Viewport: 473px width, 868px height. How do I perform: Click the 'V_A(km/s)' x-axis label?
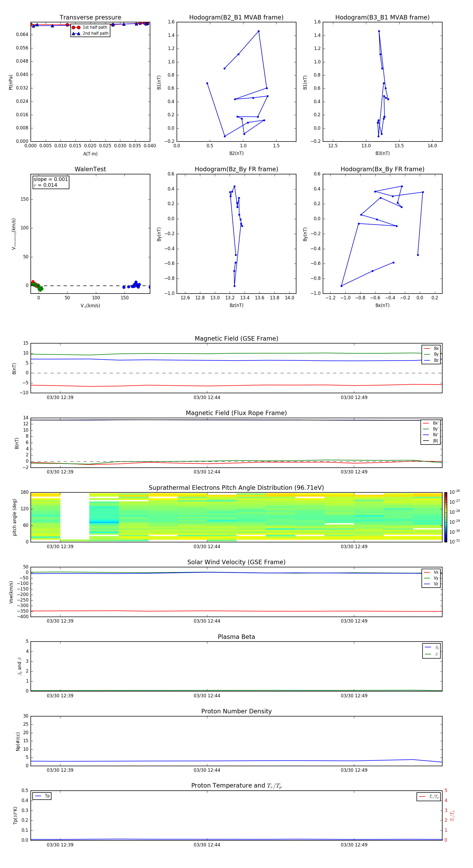click(90, 306)
